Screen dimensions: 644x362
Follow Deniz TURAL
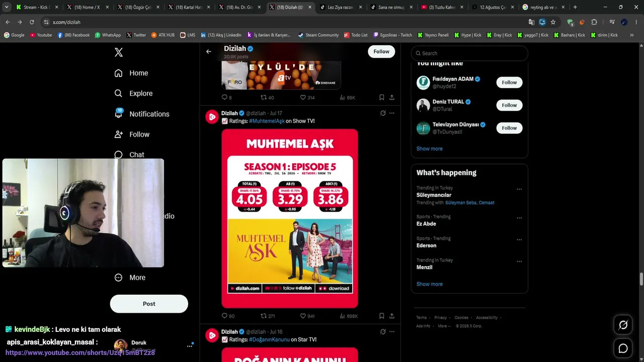[x=509, y=105]
